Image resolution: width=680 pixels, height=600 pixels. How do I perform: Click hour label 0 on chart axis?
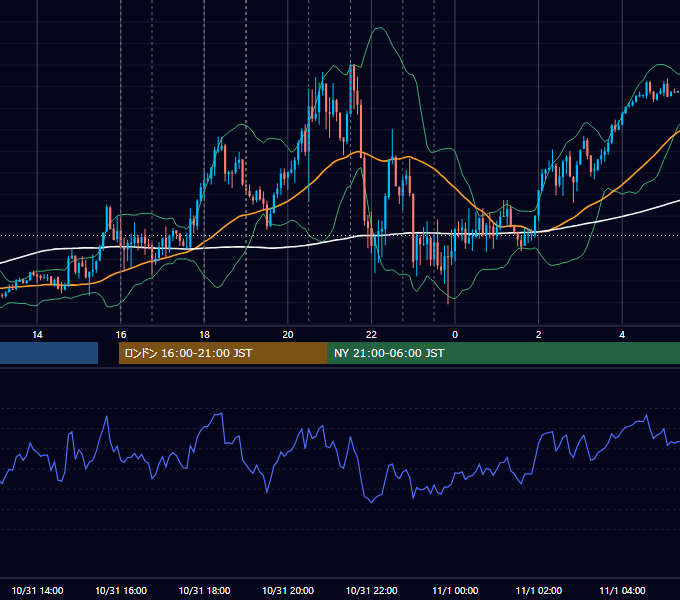[455, 335]
